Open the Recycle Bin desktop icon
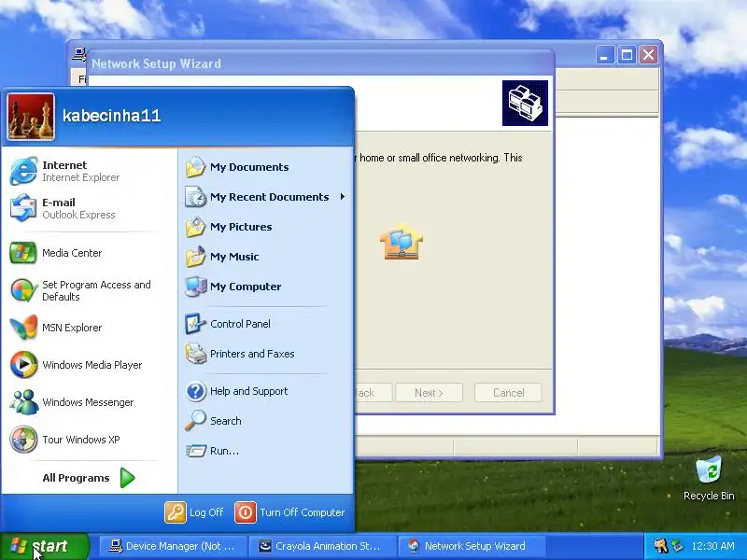The image size is (747, 560). (709, 478)
